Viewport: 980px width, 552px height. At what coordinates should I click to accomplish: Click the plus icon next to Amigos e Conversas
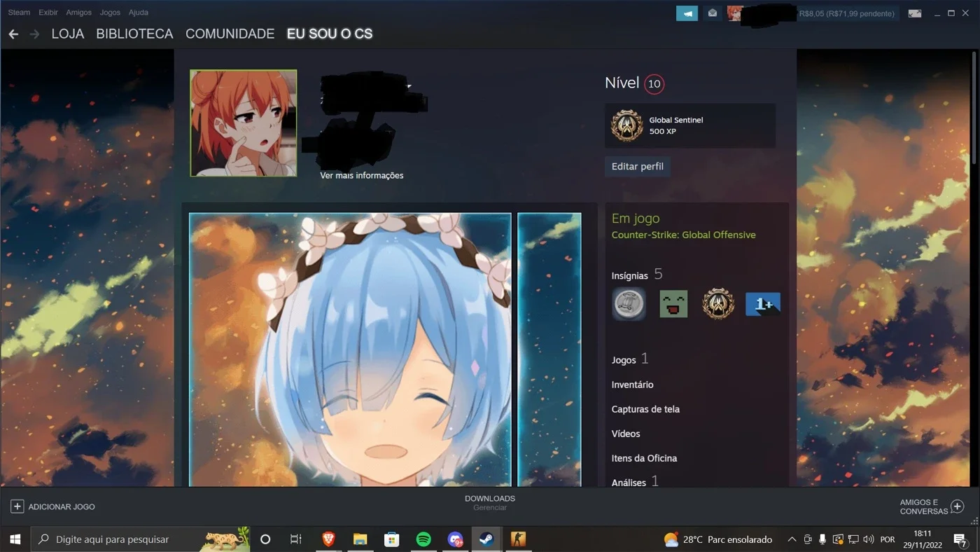pos(958,506)
